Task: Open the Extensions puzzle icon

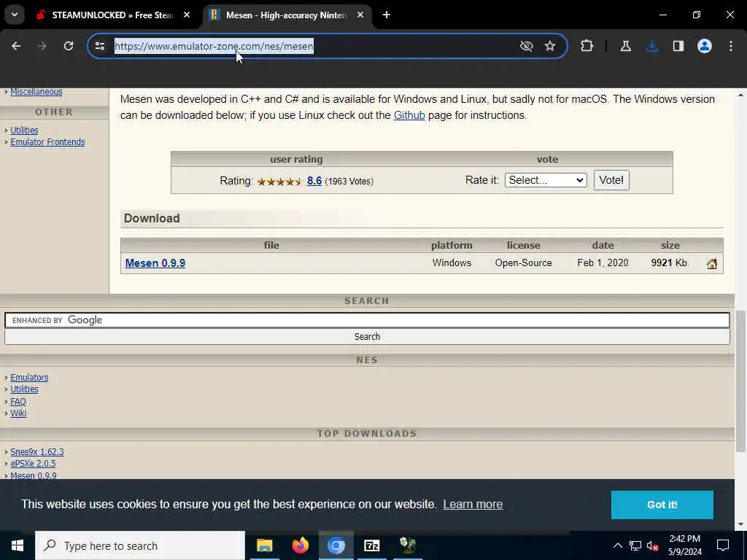Action: (x=587, y=46)
